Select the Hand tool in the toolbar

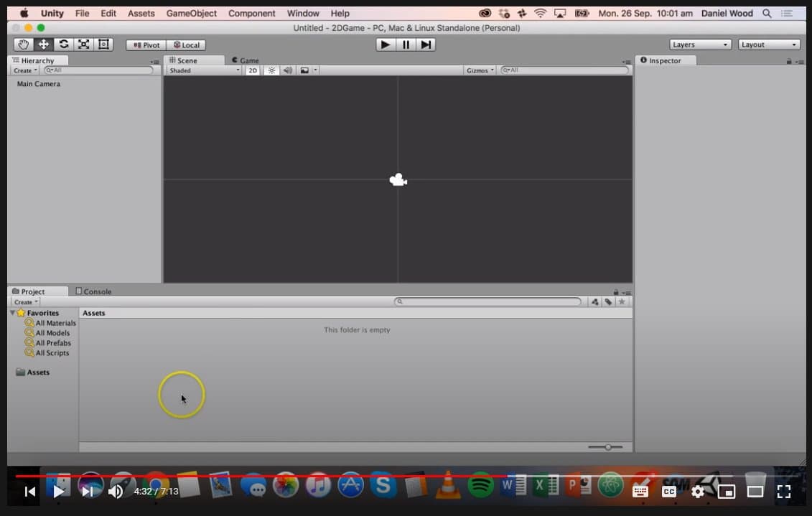(x=23, y=44)
